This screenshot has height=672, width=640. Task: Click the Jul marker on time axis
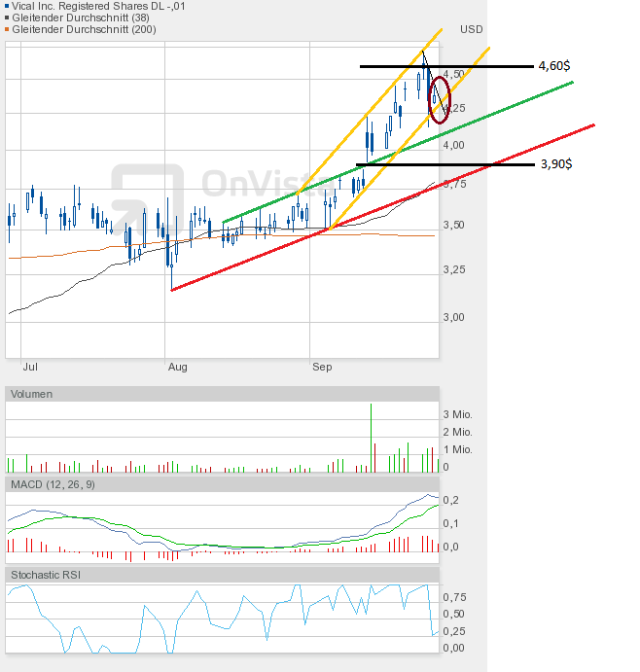[x=29, y=367]
